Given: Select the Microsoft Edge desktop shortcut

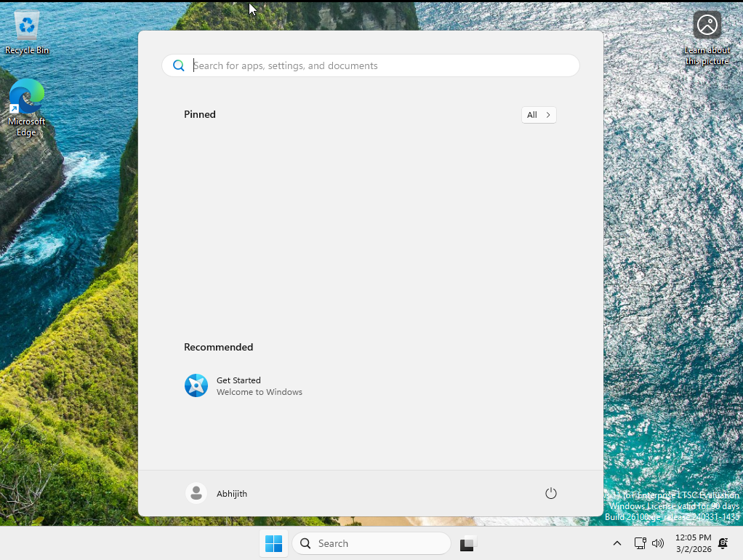Looking at the screenshot, I should pyautogui.click(x=26, y=108).
